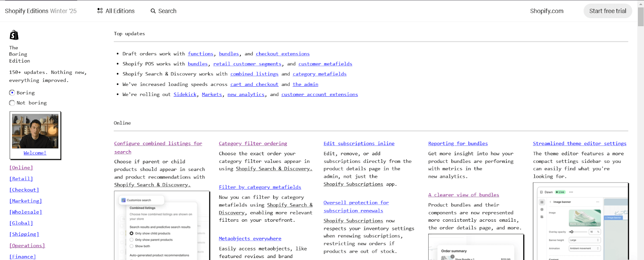The height and width of the screenshot is (260, 644).
Task: Jump to the [Operations] section
Action: point(27,245)
